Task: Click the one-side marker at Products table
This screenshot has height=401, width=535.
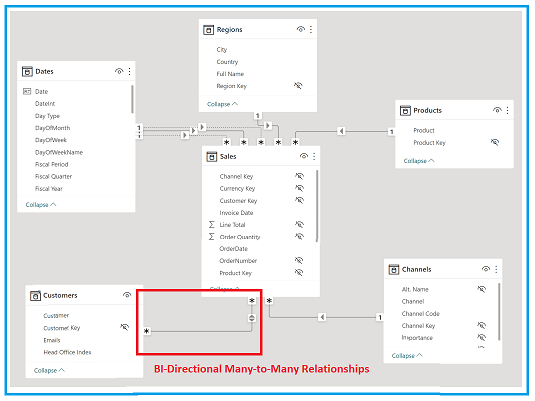Action: [391, 131]
